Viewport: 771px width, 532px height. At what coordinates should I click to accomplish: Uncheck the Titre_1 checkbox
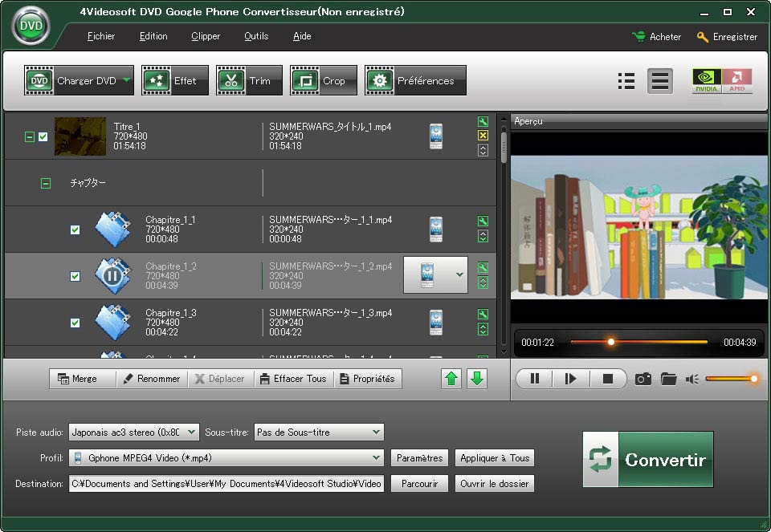[43, 137]
